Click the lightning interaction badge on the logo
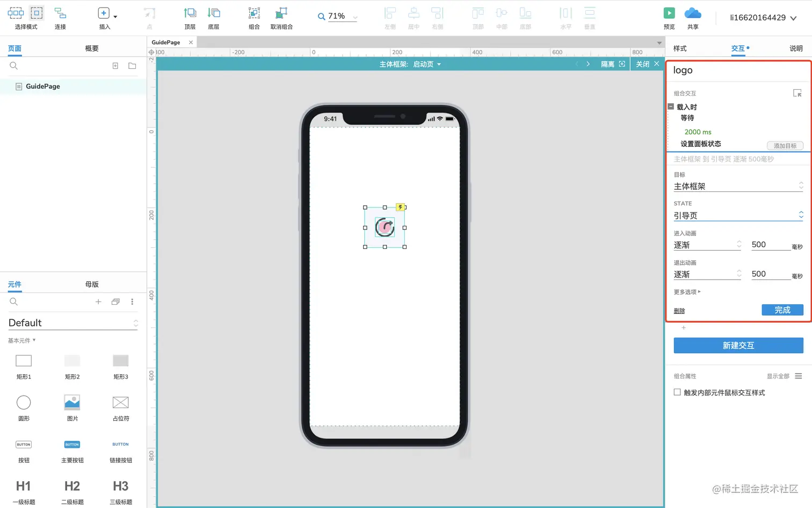This screenshot has width=812, height=508. click(400, 207)
